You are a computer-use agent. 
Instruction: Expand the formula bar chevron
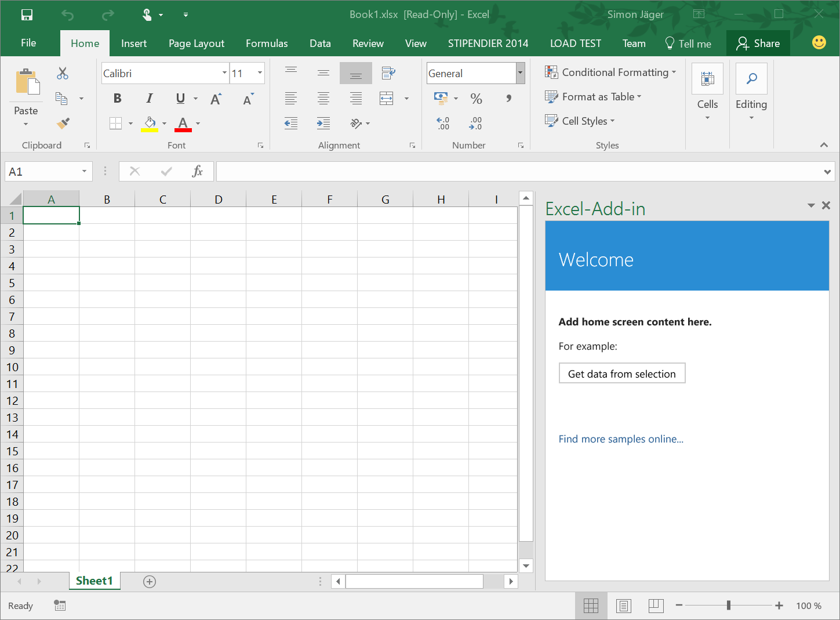click(827, 172)
